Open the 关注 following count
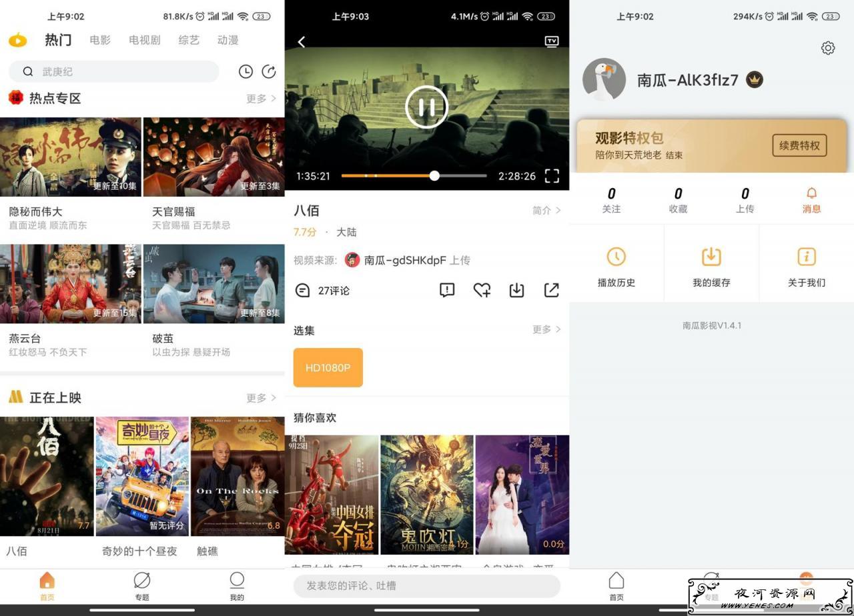Viewport: 854px width, 616px height. pyautogui.click(x=611, y=200)
